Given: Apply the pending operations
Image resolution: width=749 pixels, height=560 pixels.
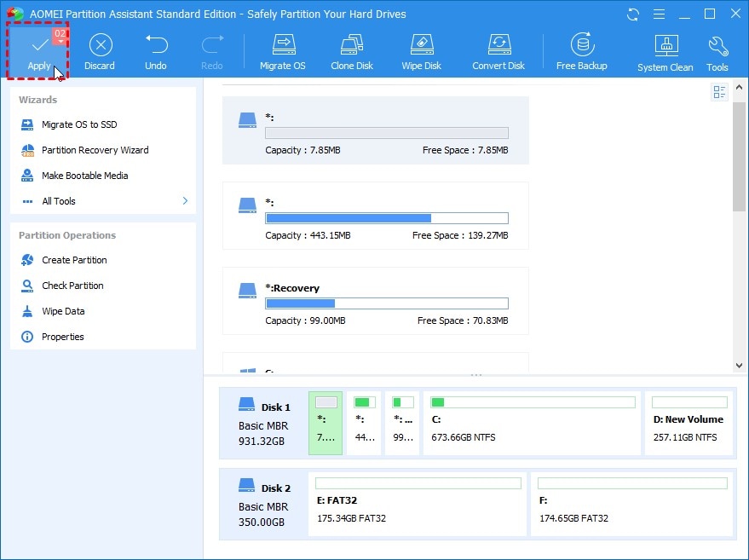Looking at the screenshot, I should [x=38, y=51].
